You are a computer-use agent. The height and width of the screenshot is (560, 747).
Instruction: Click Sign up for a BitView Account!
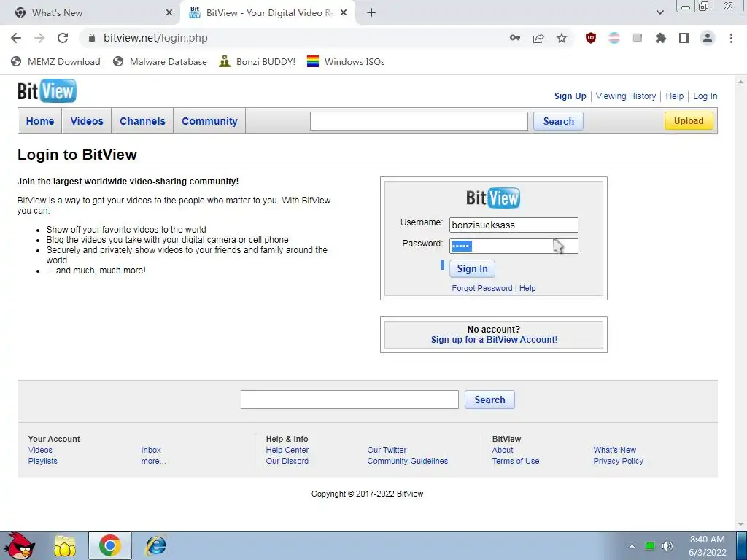494,340
